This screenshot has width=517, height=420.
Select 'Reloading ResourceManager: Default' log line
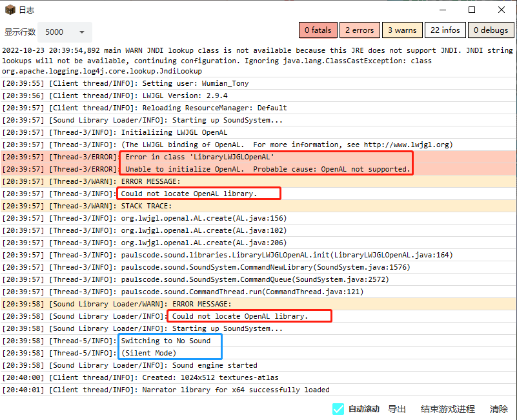tap(258, 108)
